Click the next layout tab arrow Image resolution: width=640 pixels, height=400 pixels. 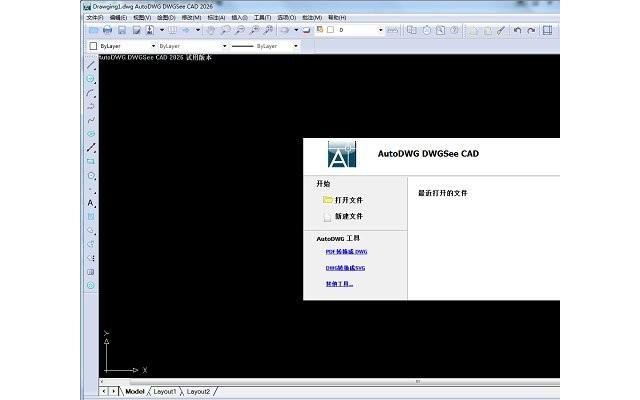tap(113, 391)
